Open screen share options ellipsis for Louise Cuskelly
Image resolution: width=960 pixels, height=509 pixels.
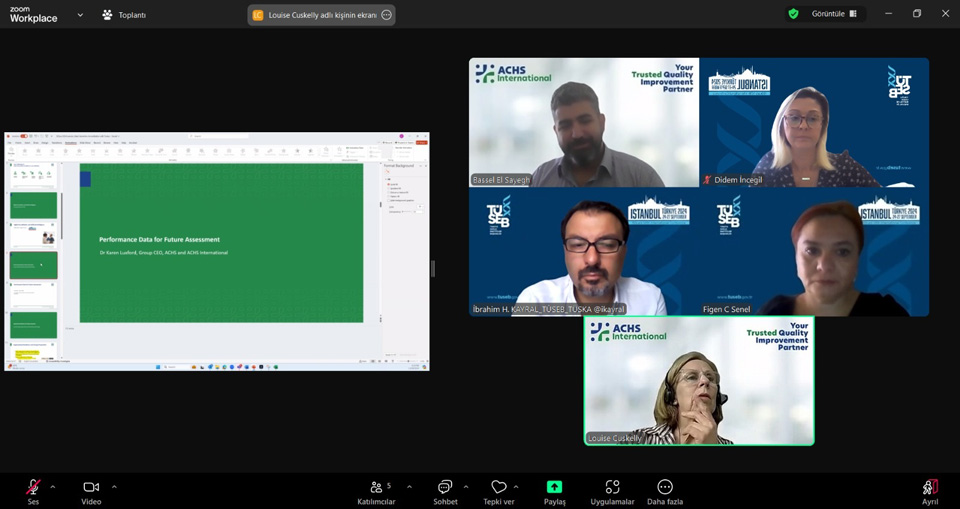click(x=386, y=15)
